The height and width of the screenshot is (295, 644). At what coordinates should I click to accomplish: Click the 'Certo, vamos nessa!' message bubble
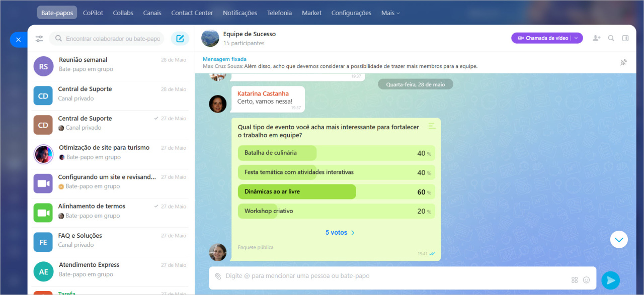268,99
